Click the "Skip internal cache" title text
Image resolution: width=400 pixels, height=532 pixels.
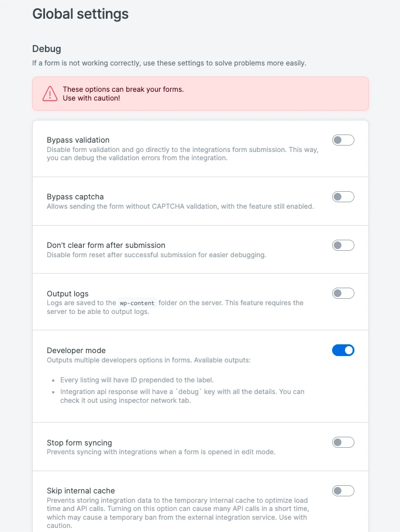[81, 491]
